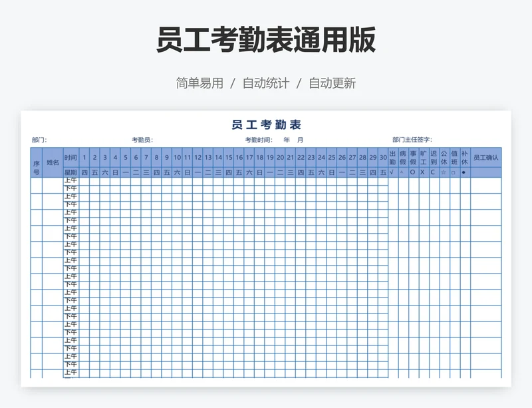Select day 23 column header

tap(311, 158)
